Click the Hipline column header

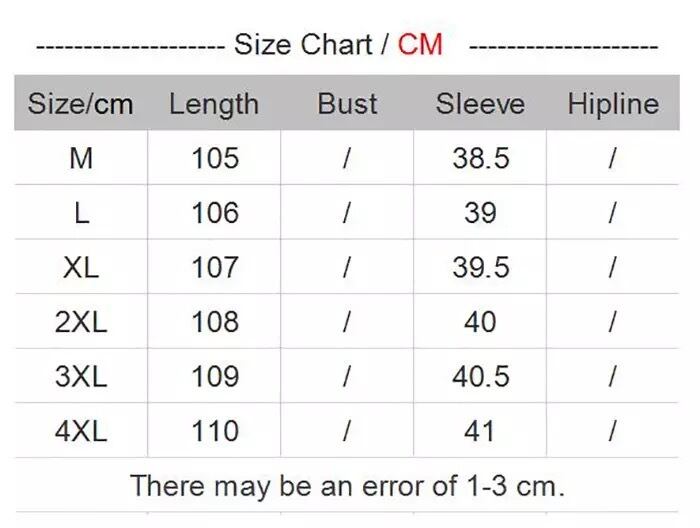613,104
